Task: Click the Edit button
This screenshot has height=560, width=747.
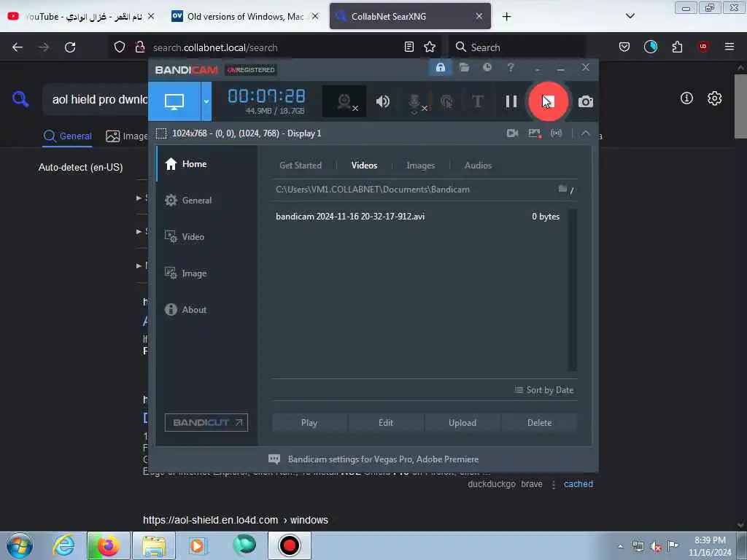Action: pos(386,423)
